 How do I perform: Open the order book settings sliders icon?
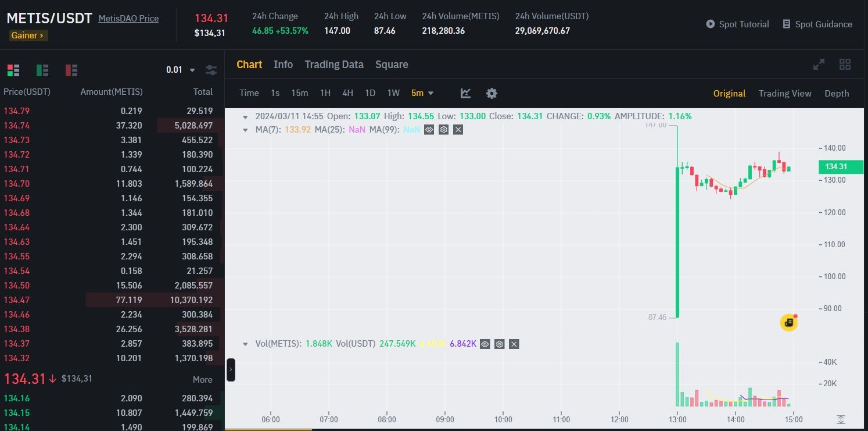click(211, 70)
